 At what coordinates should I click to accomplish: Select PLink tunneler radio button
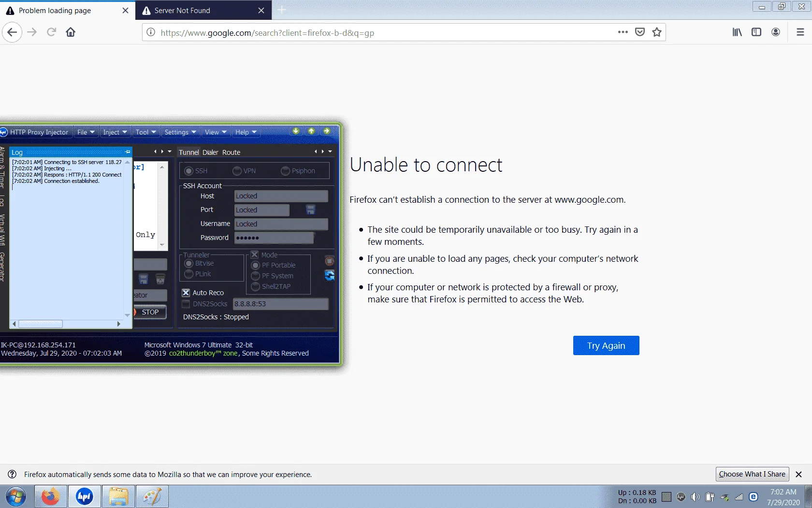[x=189, y=274]
